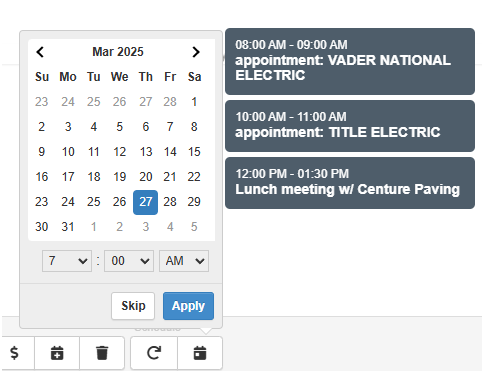Click the Skip button

(133, 306)
